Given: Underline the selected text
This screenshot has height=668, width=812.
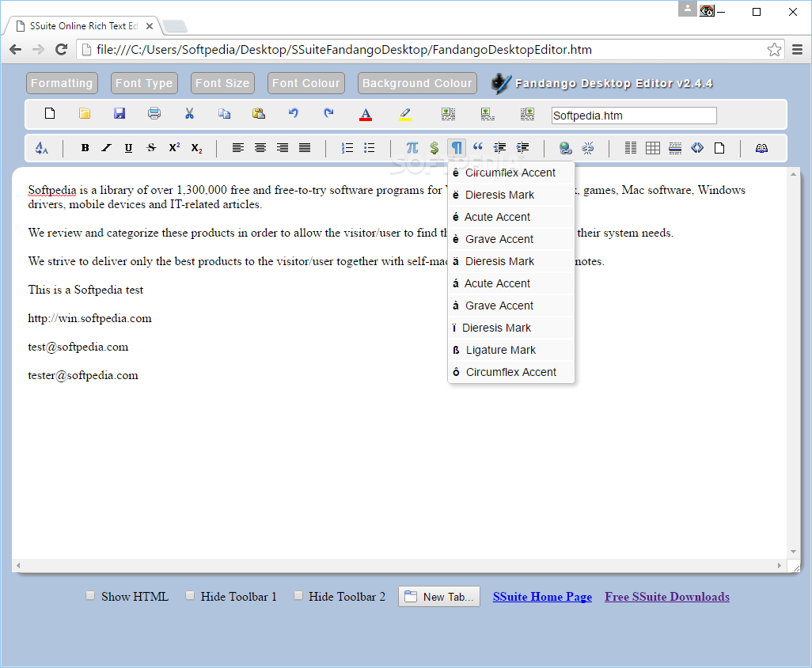Looking at the screenshot, I should point(128,148).
